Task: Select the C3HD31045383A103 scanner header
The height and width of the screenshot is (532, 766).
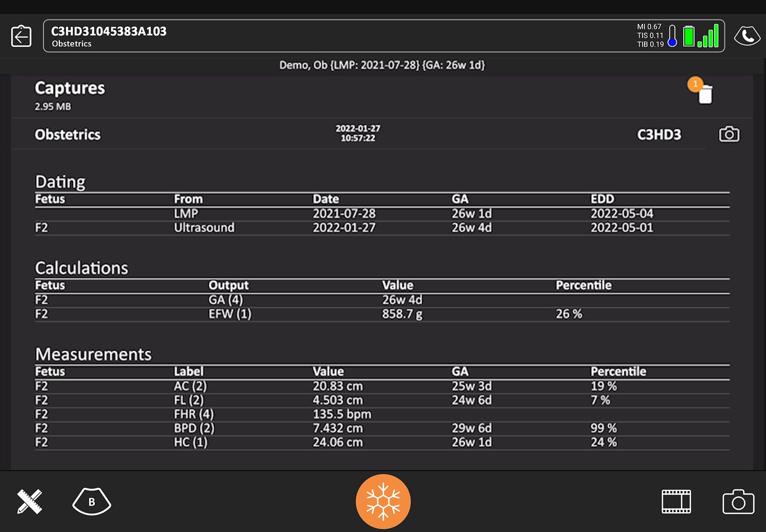Action: [109, 31]
